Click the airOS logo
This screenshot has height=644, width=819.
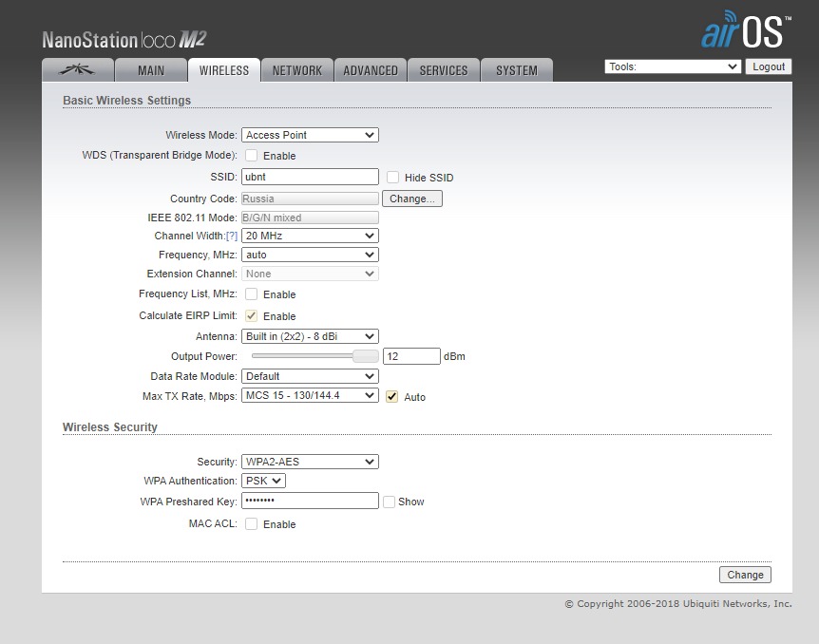coord(746,30)
